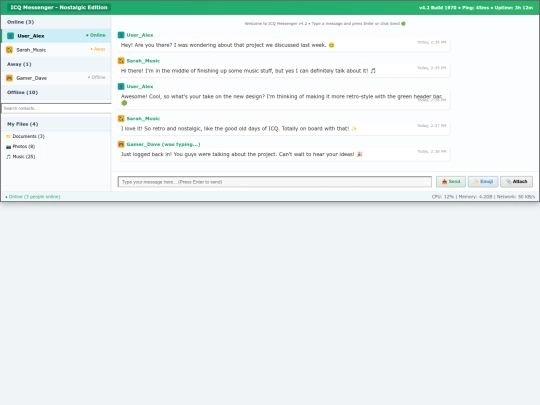
Task: Click the Documents folder icon
Action: pyautogui.click(x=9, y=136)
